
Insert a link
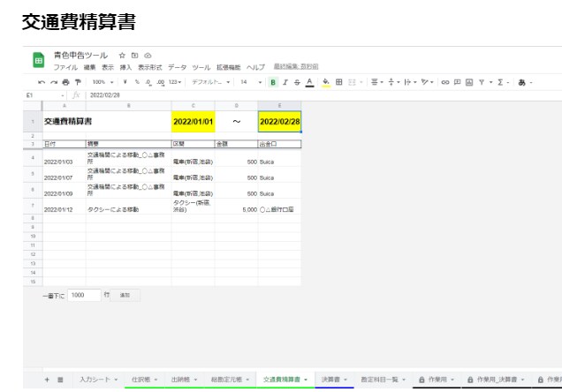point(445,82)
